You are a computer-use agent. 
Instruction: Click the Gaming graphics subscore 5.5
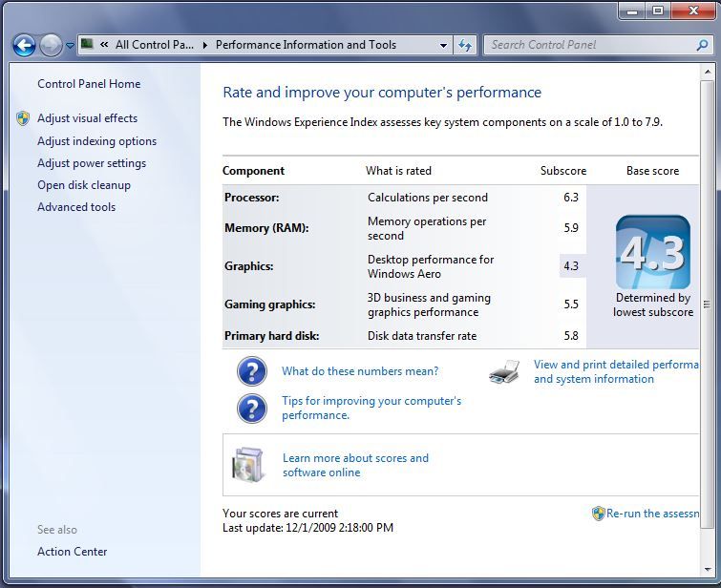pyautogui.click(x=571, y=304)
